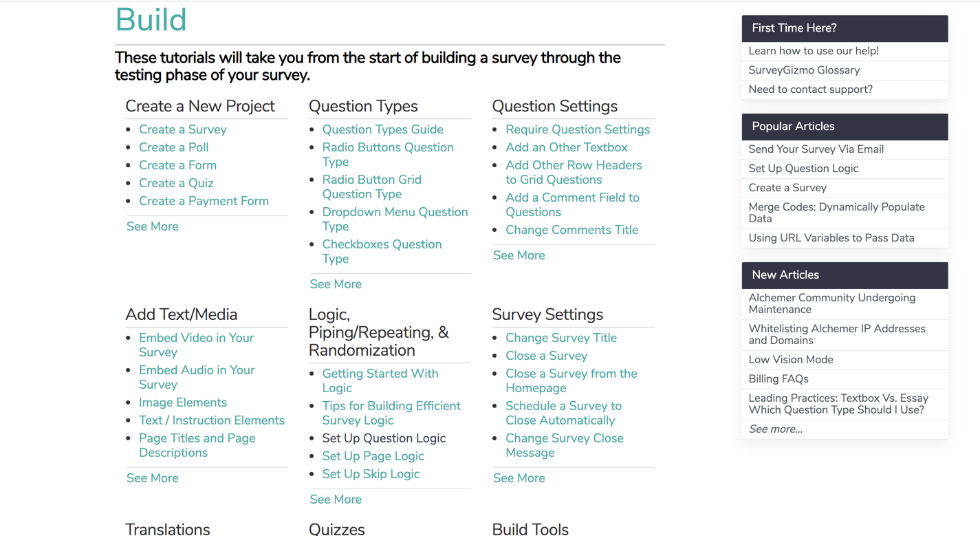This screenshot has height=536, width=980.
Task: Expand See More under Question Types
Action: pyautogui.click(x=336, y=284)
